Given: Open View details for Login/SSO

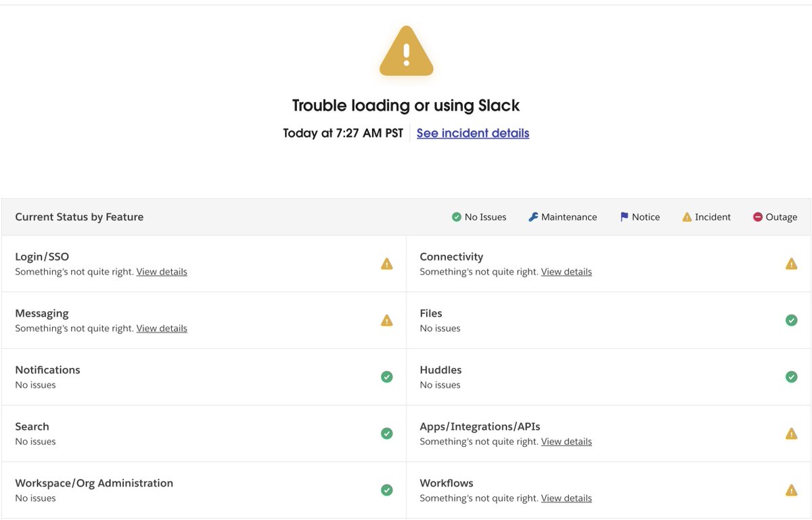Looking at the screenshot, I should (x=162, y=272).
